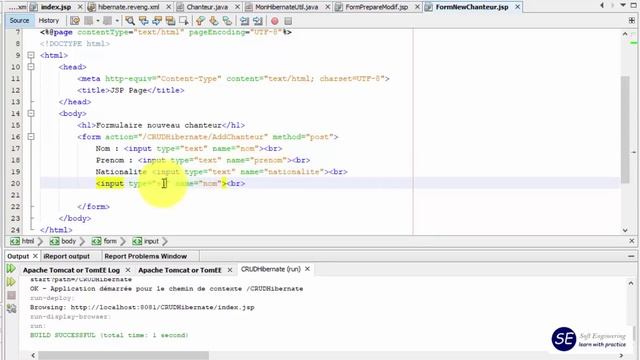The width and height of the screenshot is (640, 360).
Task: Click the localhost index.jsp URL in output
Action: point(162,307)
